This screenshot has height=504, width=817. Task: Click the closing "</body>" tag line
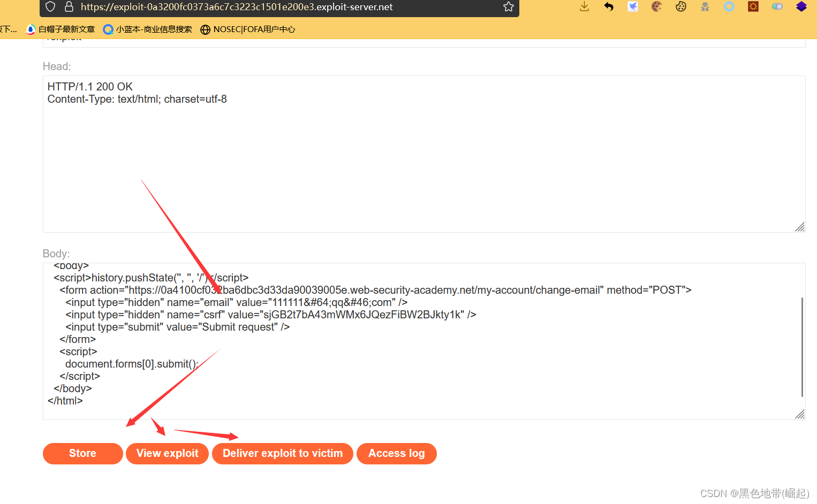(73, 388)
